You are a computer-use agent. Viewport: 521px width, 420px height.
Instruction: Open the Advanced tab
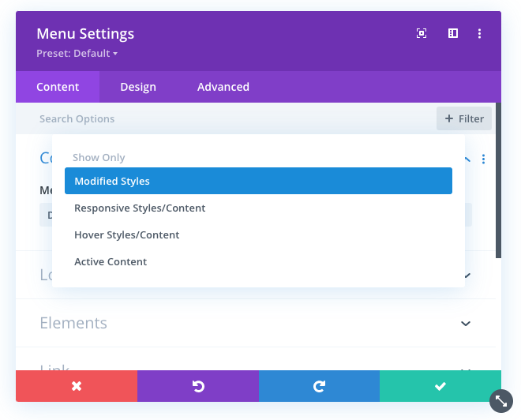(x=223, y=87)
